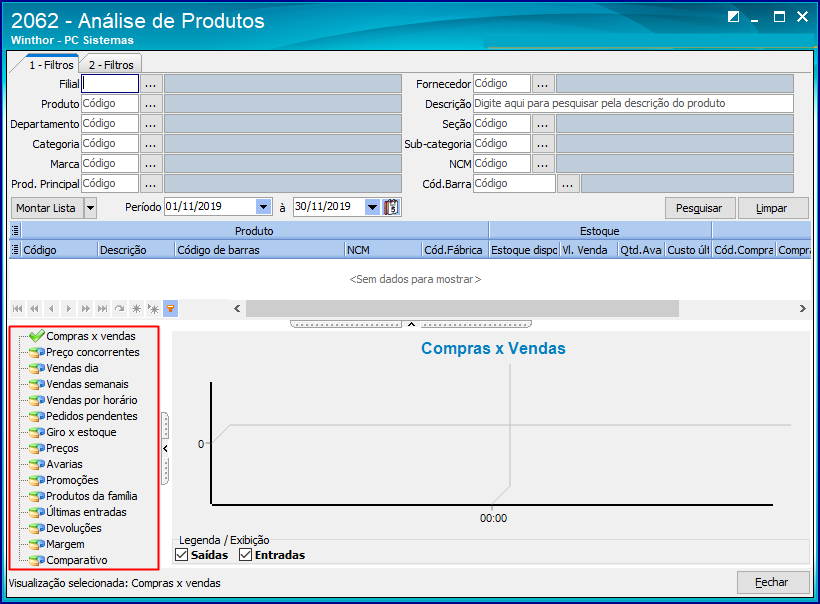Click the Pesquisar button

coord(700,208)
